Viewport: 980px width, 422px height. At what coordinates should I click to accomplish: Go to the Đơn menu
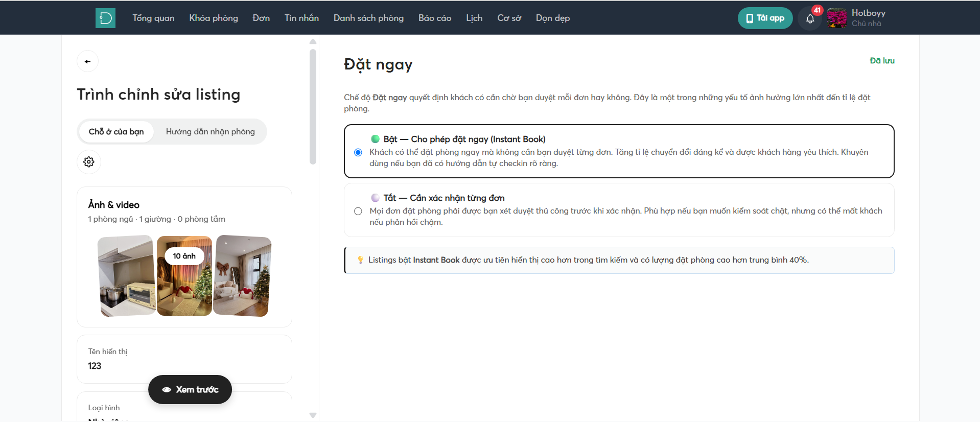(261, 18)
